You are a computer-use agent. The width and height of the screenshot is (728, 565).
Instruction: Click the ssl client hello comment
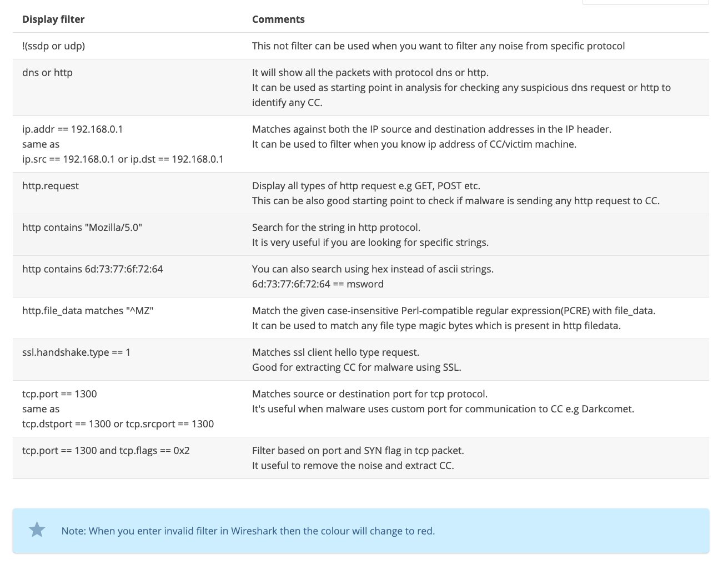[335, 352]
